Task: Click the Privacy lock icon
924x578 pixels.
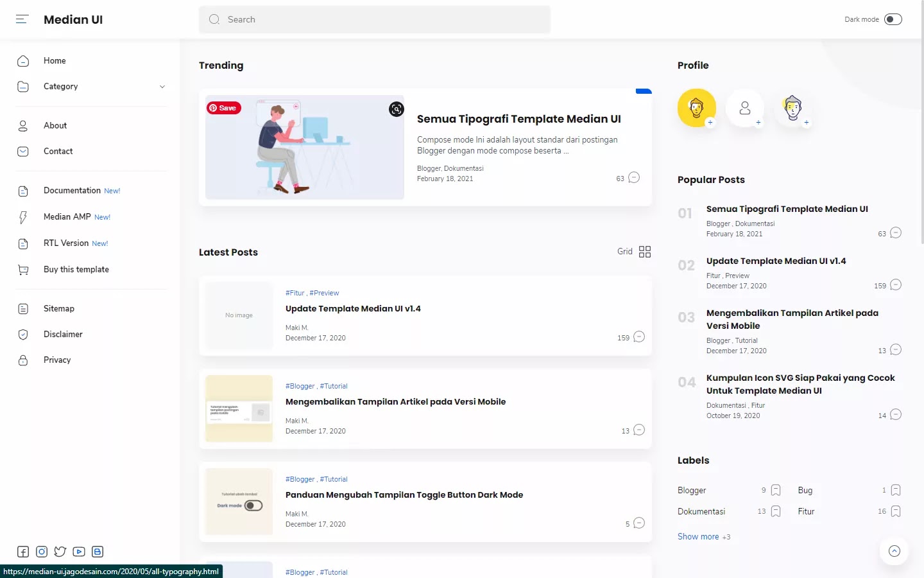Action: [23, 360]
